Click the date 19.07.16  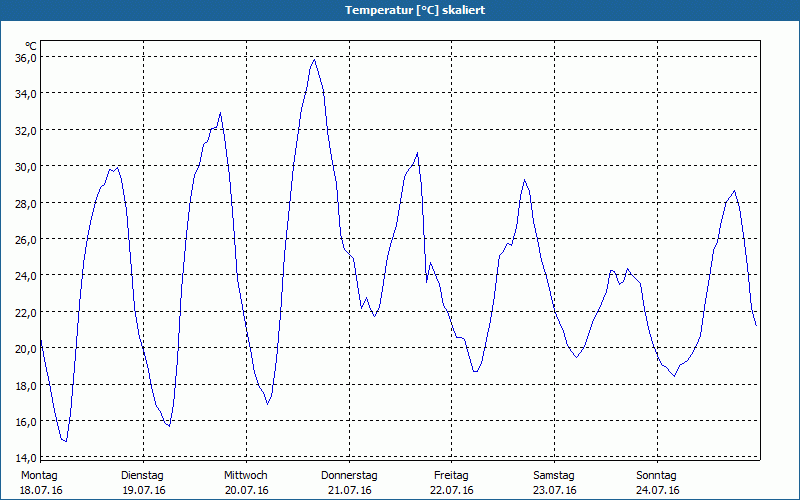tap(144, 490)
